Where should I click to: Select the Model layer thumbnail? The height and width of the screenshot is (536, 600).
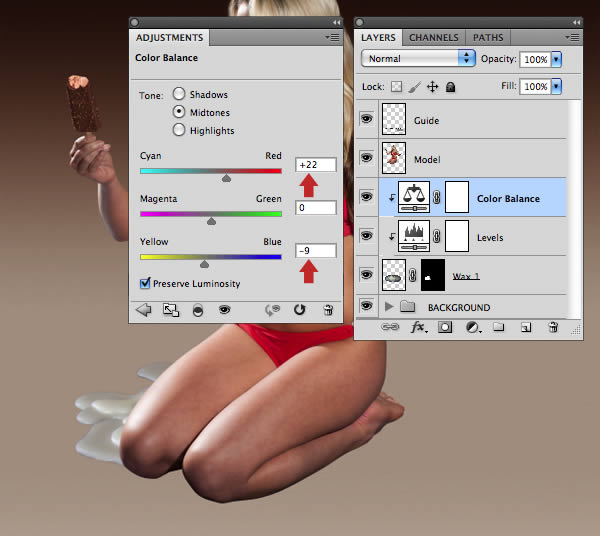(394, 158)
